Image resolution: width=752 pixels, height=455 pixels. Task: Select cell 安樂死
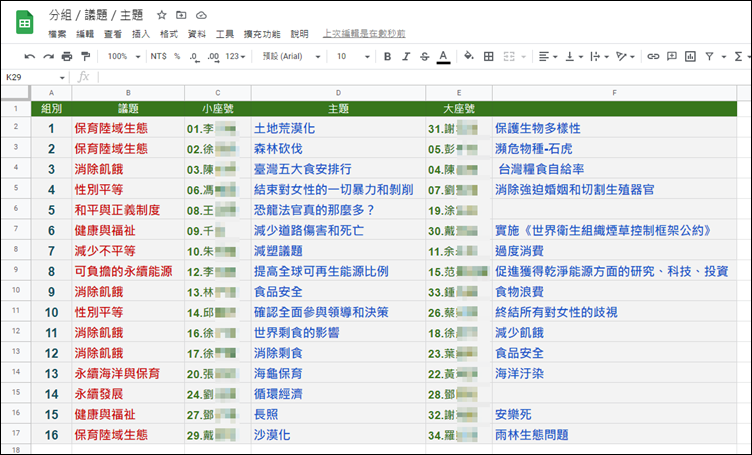point(614,414)
